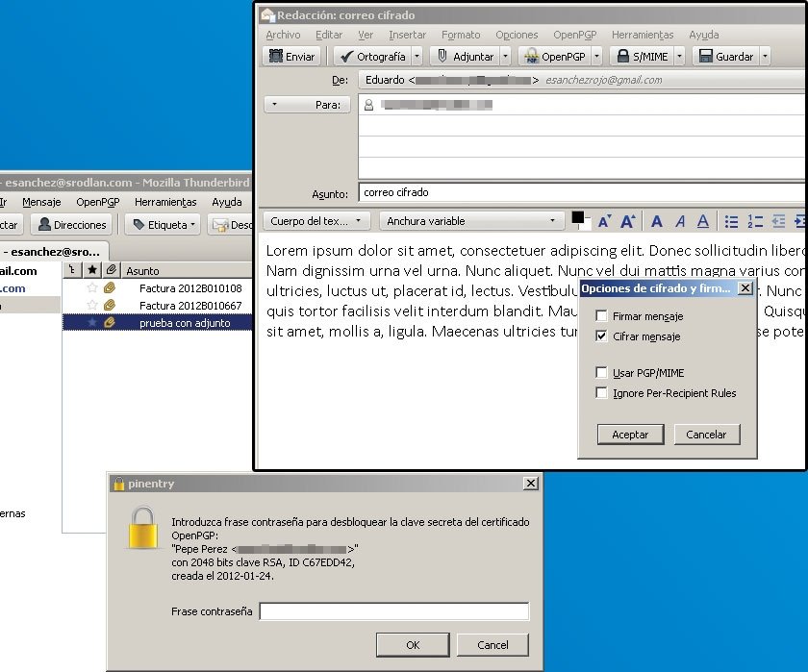Open OpenPGP menu in Thunderbird main window
This screenshot has width=808, height=672.
tap(98, 202)
